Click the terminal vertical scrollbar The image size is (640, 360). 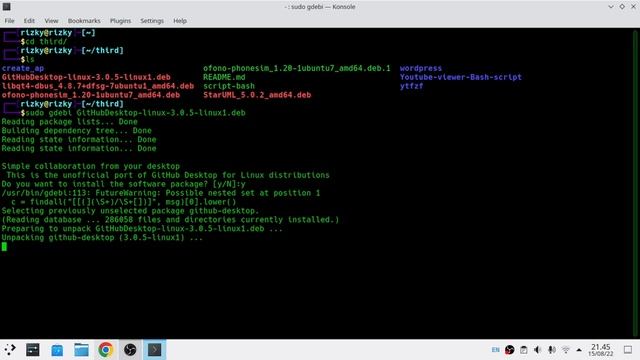pos(635,182)
